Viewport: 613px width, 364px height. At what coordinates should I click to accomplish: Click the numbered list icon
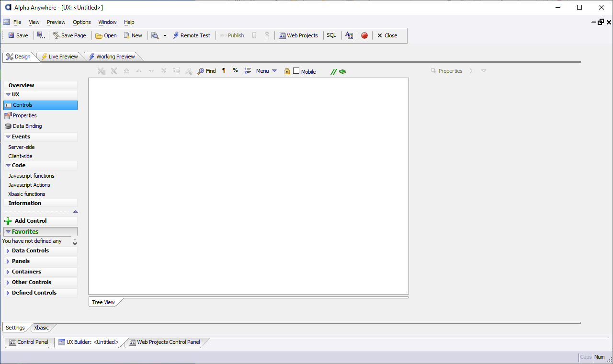(x=248, y=71)
